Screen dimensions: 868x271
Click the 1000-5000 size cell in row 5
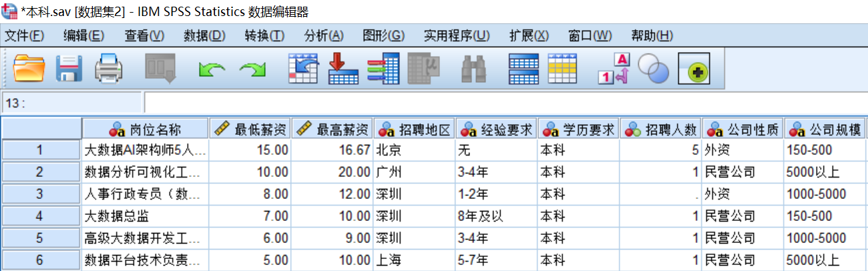click(825, 238)
